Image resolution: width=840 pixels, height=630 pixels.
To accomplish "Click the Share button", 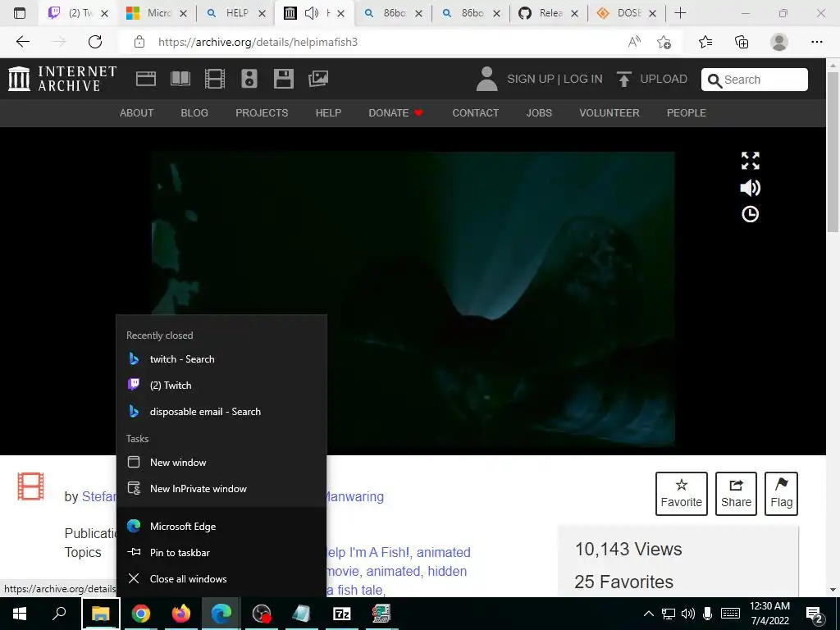I will click(736, 493).
